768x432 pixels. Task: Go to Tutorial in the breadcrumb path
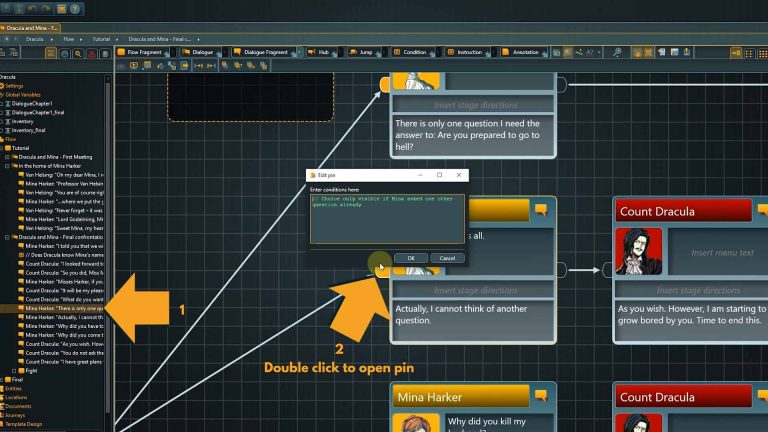(101, 39)
